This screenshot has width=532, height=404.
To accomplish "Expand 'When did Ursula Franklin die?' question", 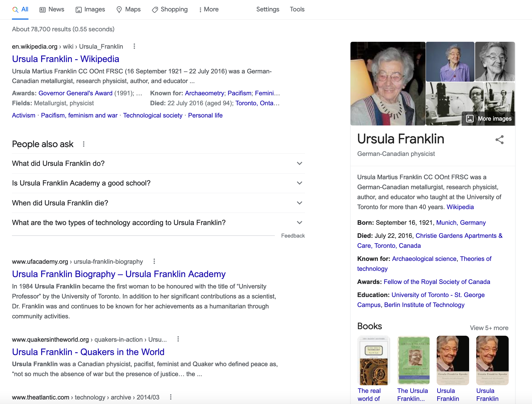I will pyautogui.click(x=158, y=203).
